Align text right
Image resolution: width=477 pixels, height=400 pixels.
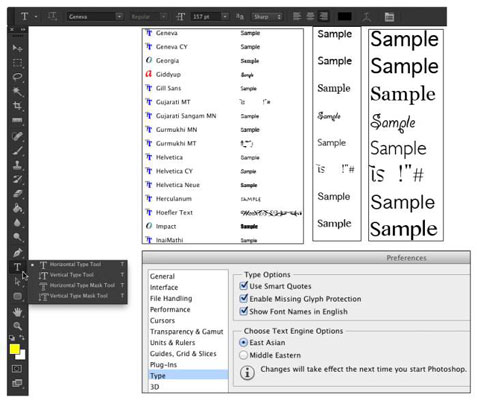(324, 16)
